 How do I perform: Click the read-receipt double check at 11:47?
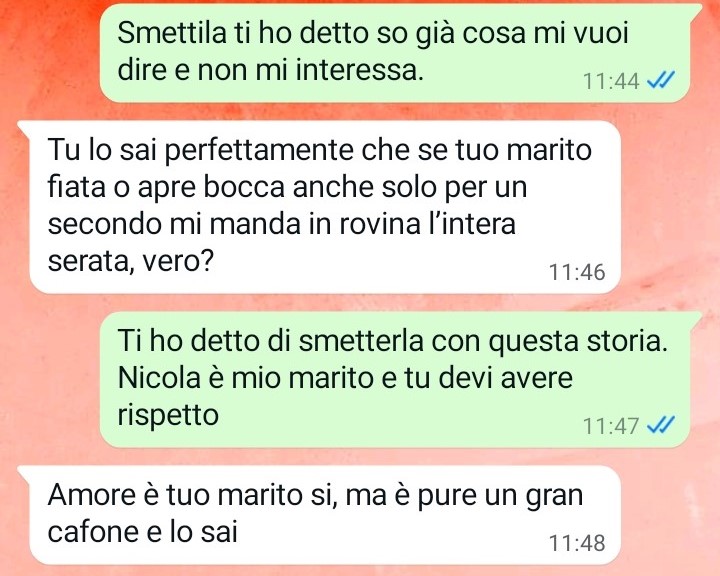(x=661, y=425)
